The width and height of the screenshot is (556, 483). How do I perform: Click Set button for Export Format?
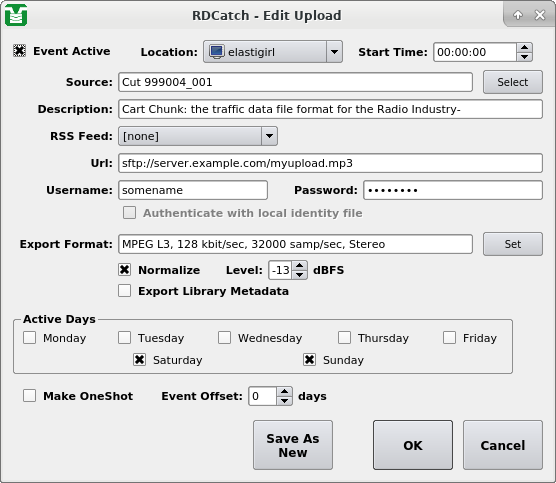pyautogui.click(x=512, y=244)
